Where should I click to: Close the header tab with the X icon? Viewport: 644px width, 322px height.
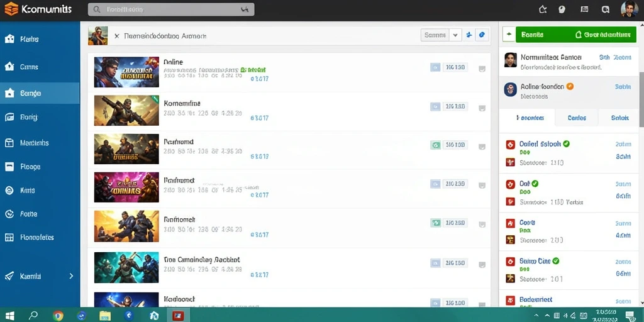tap(116, 36)
